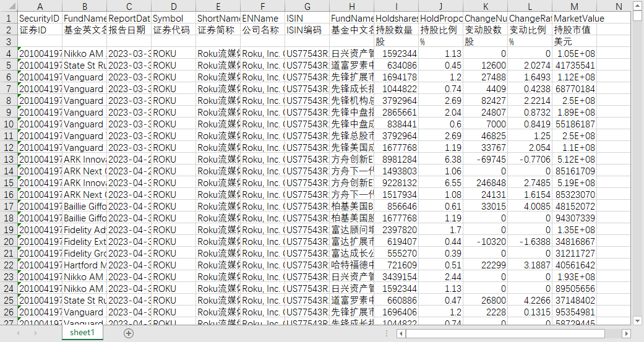Select column J header

click(441, 6)
